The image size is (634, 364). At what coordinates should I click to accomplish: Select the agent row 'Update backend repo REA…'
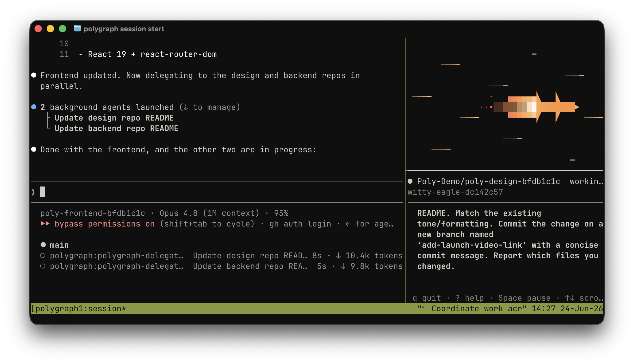point(221,266)
